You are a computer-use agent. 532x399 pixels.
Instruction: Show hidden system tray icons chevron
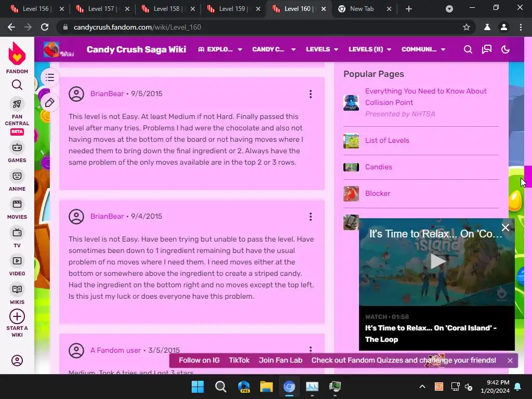(422, 387)
